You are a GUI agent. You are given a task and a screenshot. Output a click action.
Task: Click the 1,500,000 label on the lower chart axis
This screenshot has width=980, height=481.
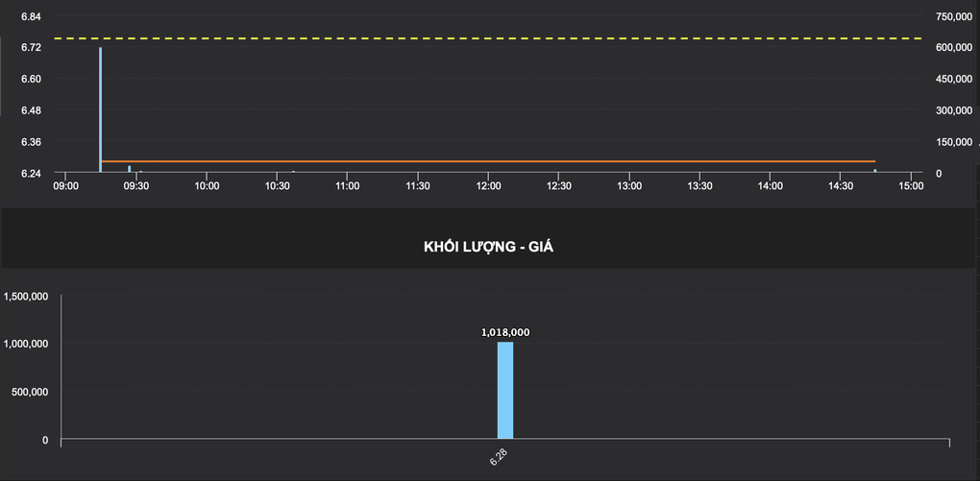coord(26,297)
